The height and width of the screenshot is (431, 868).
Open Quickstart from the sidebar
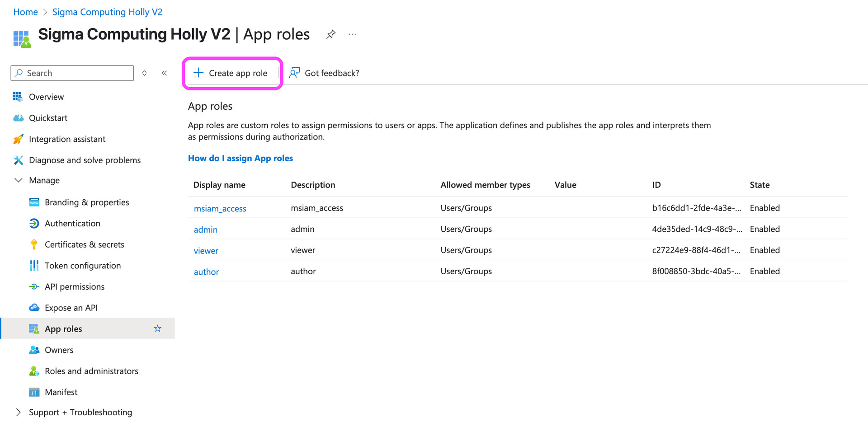(48, 117)
